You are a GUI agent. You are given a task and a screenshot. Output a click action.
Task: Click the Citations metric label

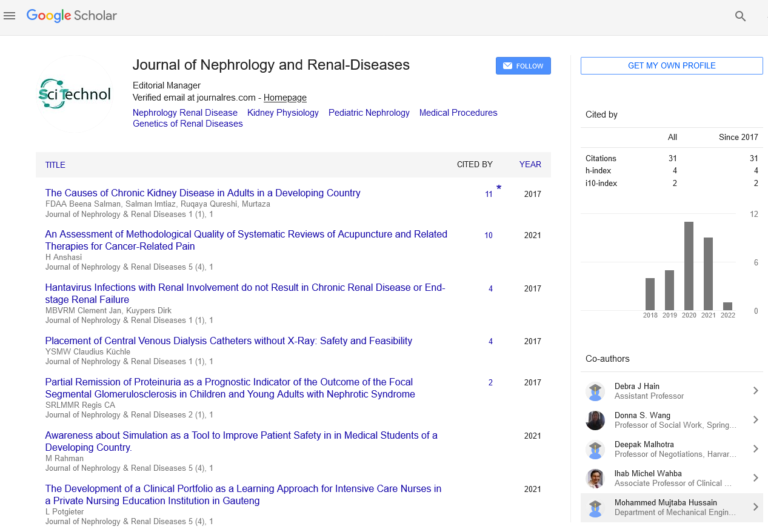tap(601, 158)
